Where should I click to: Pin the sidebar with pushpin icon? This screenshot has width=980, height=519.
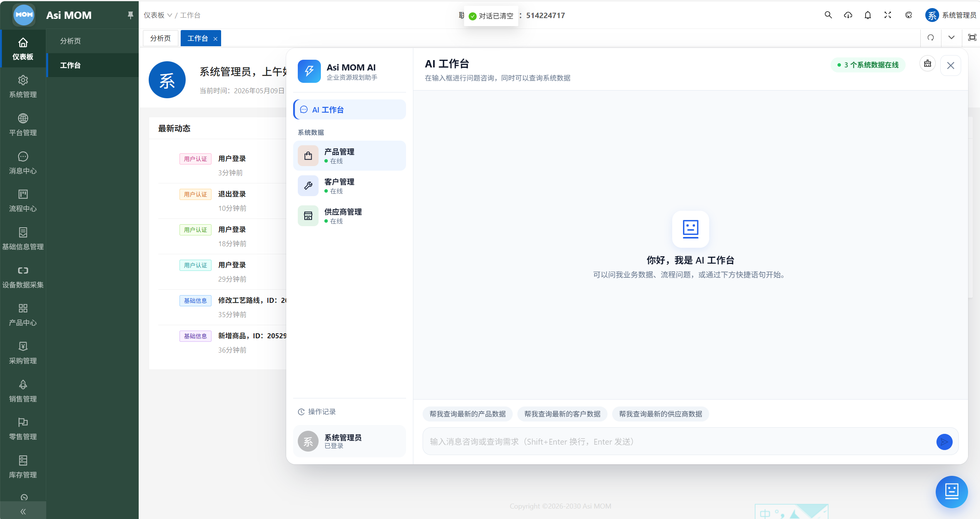130,15
